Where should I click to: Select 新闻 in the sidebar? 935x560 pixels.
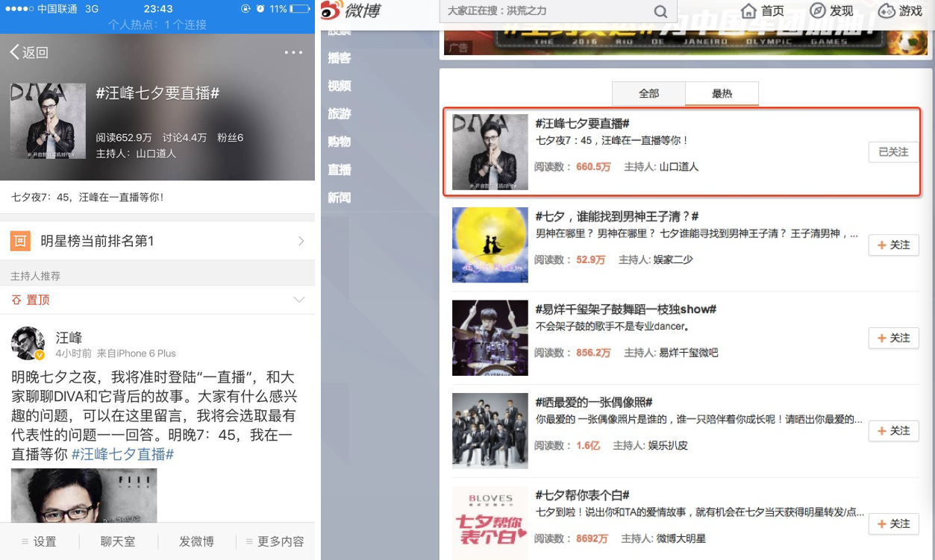point(340,198)
